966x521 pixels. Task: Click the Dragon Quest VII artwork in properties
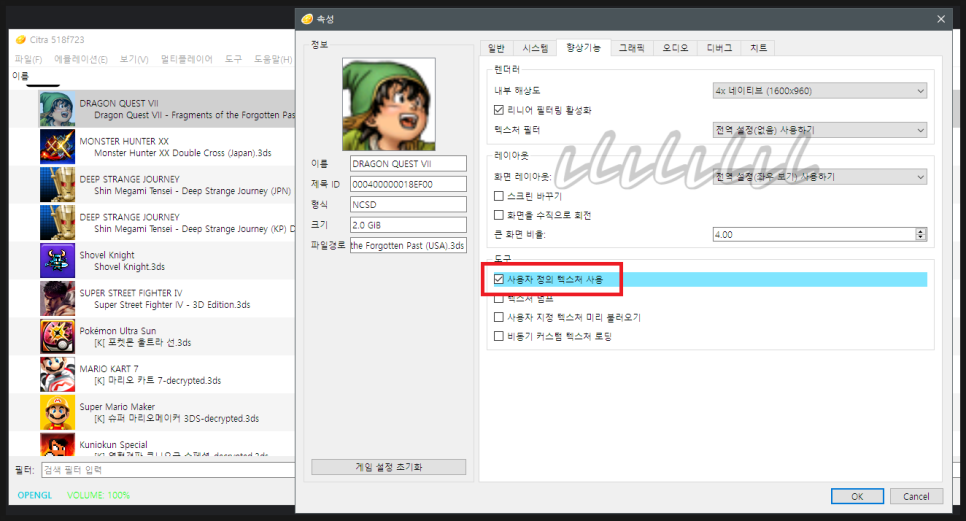pos(389,104)
